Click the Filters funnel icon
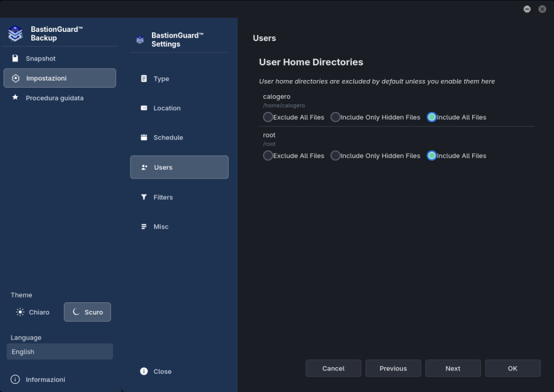This screenshot has height=392, width=554. (144, 197)
